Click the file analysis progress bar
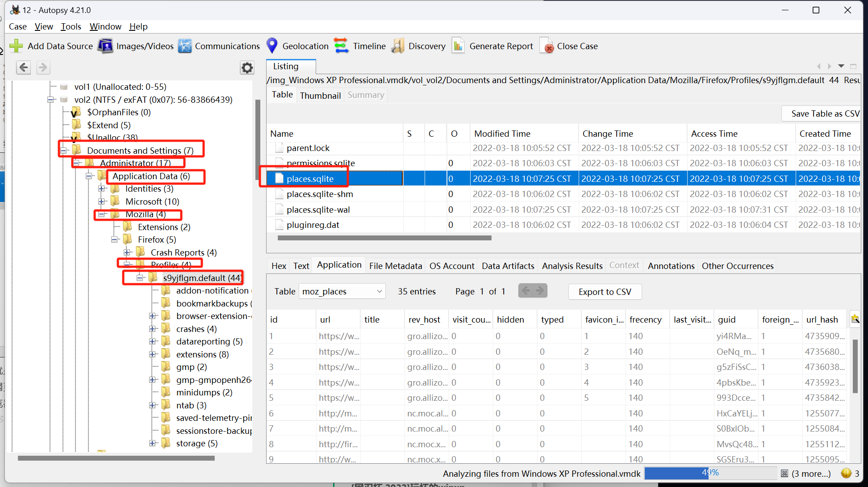Screen dimensions: 868x487 [x=710, y=473]
